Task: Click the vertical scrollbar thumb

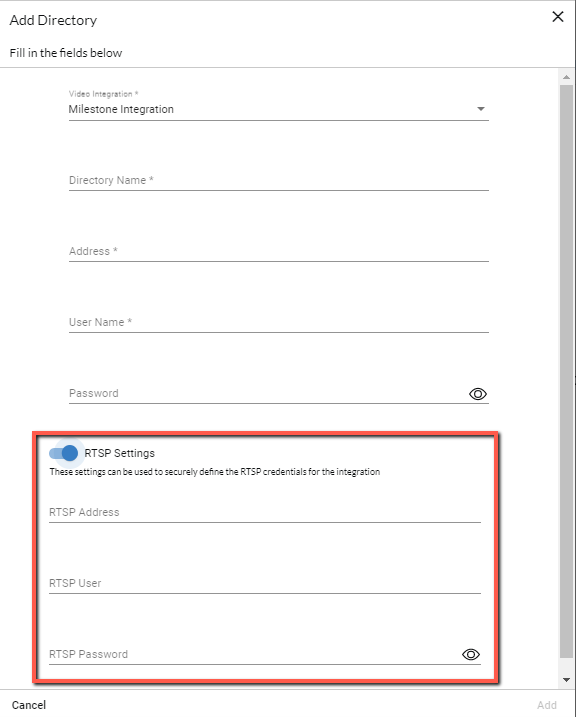Action: 566,371
